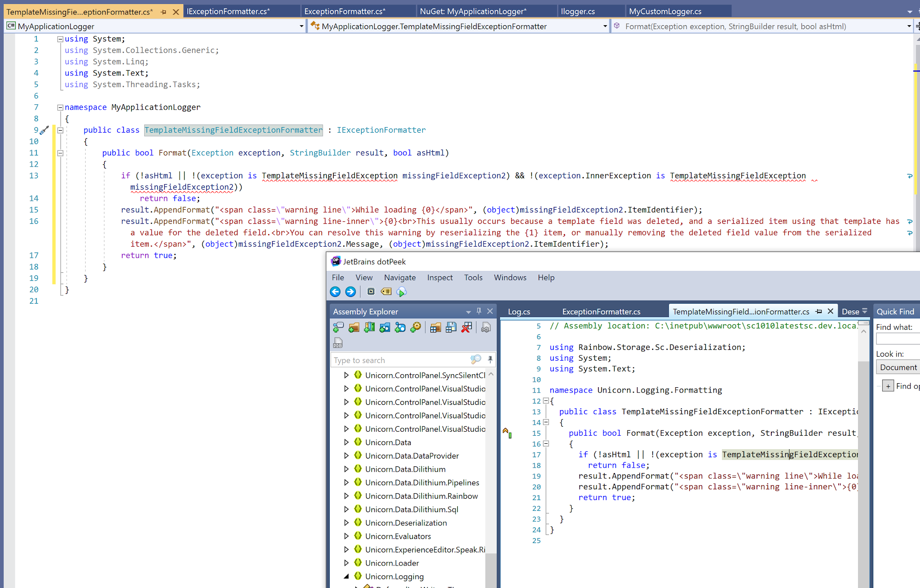Toggle pin on dotPeek TemplateMissingField tab
This screenshot has height=588, width=920.
[x=818, y=311]
